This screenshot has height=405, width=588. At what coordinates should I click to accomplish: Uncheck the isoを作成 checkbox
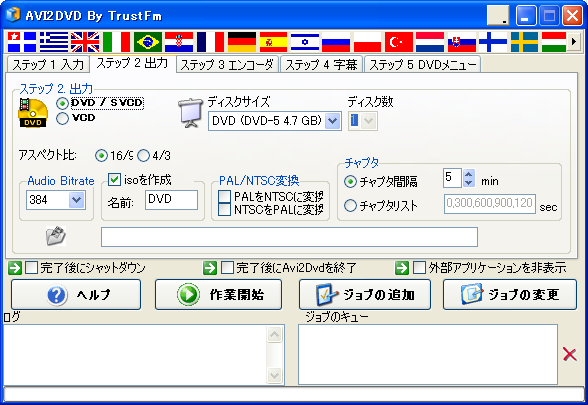114,180
